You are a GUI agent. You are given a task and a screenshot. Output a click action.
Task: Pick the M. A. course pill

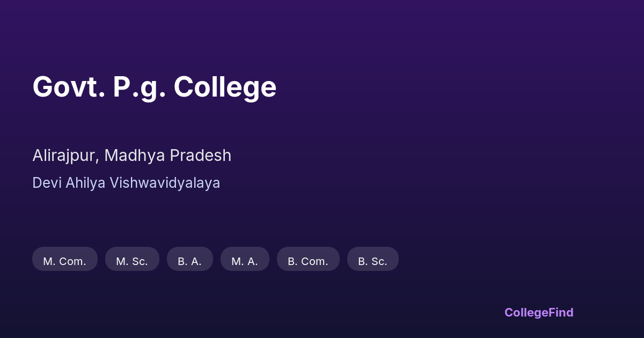pyautogui.click(x=245, y=259)
